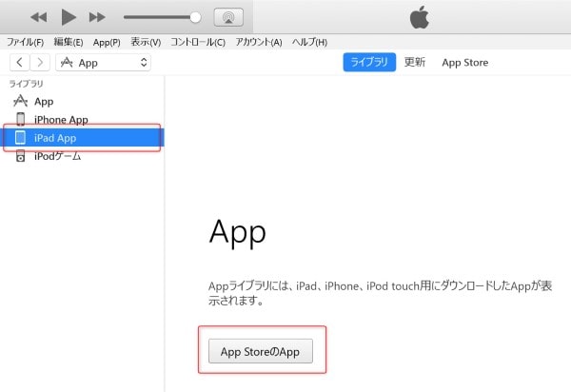Click the iPhone device icon
This screenshot has width=571, height=392.
[20, 119]
